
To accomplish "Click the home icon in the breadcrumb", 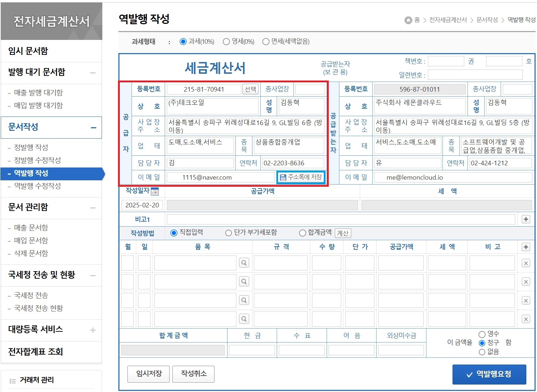I will (408, 20).
